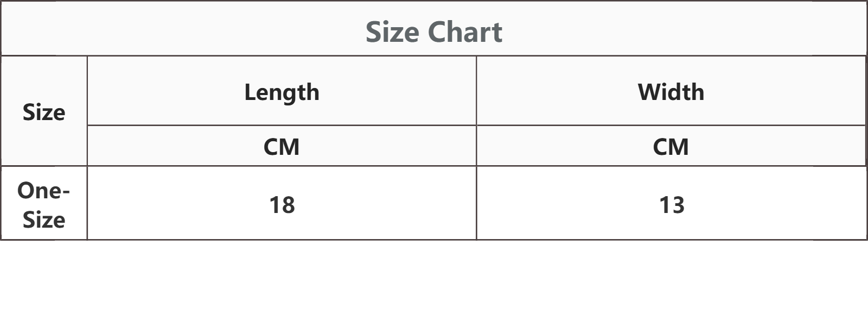Click the "Width" column header

click(671, 92)
